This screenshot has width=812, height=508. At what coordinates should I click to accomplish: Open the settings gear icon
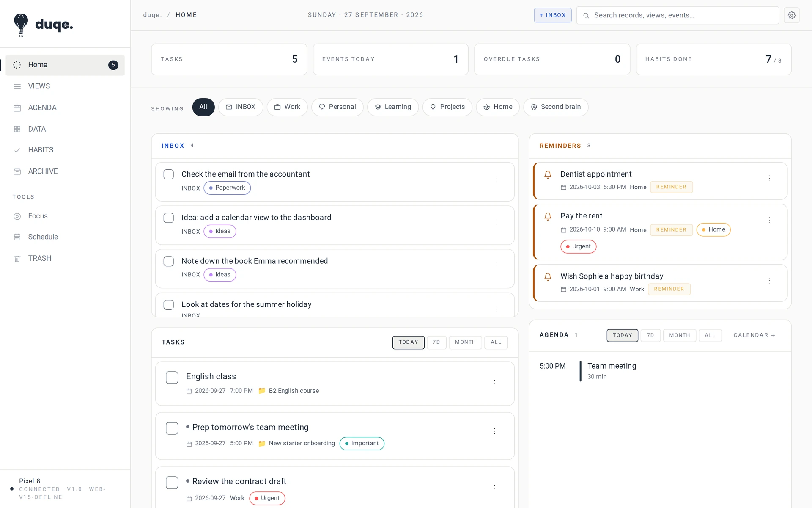[x=791, y=15]
